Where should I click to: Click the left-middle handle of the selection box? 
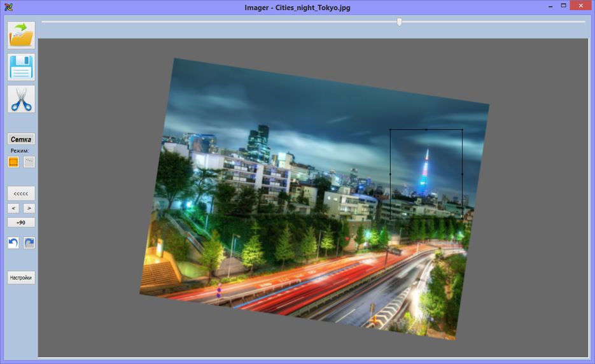tap(390, 174)
